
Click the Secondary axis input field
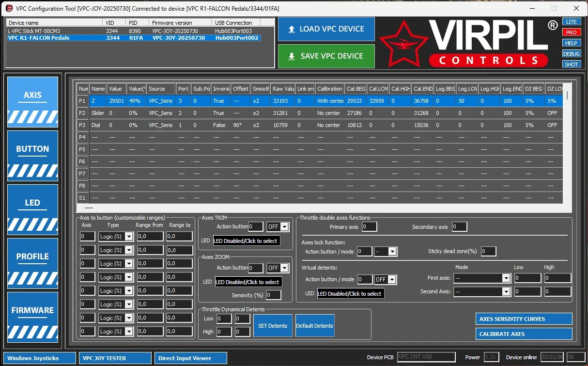click(x=459, y=227)
